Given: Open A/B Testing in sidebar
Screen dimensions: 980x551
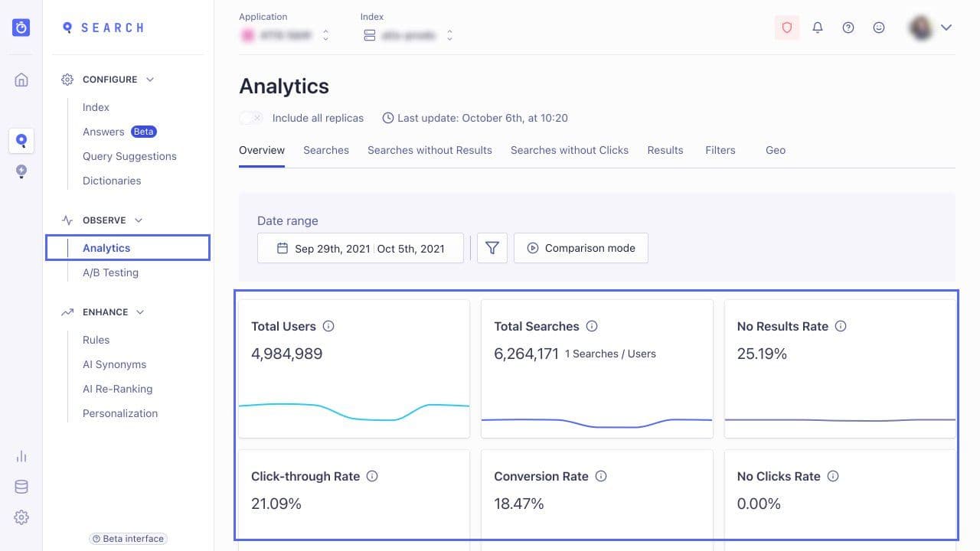Looking at the screenshot, I should click(110, 272).
